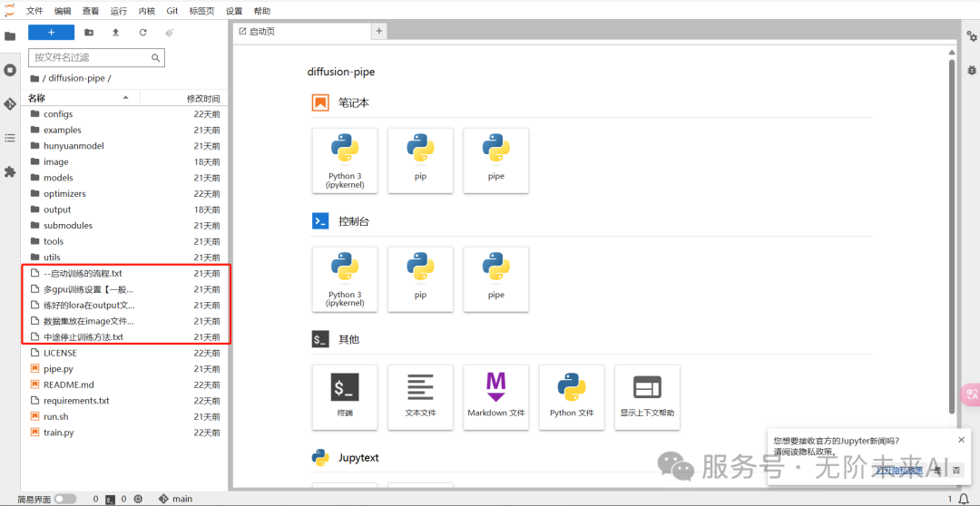
Task: Open the 帮助 menu
Action: click(262, 11)
